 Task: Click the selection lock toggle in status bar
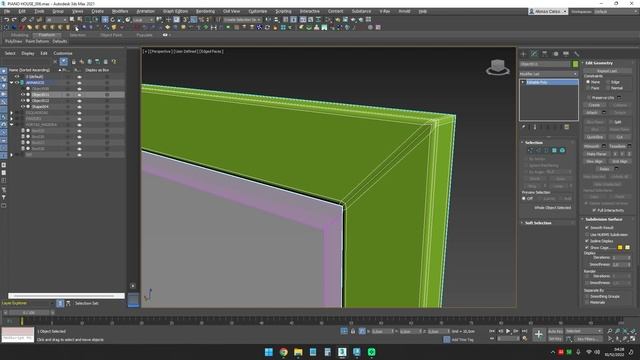353,331
